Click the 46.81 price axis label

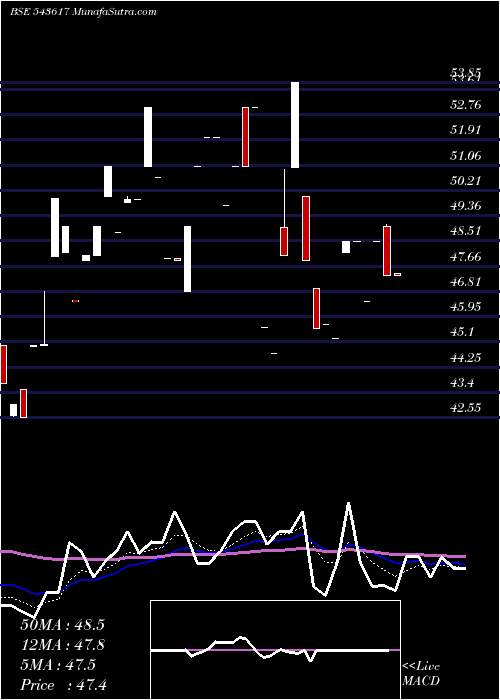pyautogui.click(x=466, y=282)
